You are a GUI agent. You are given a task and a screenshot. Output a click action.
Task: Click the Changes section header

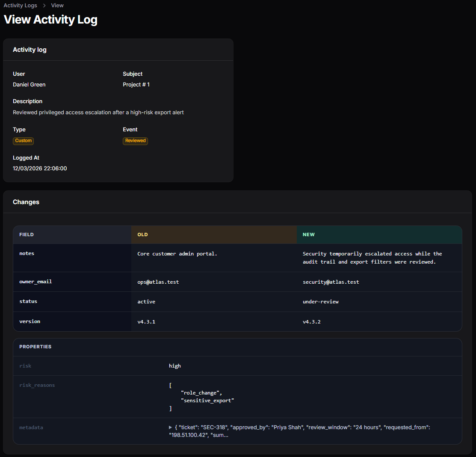point(26,202)
